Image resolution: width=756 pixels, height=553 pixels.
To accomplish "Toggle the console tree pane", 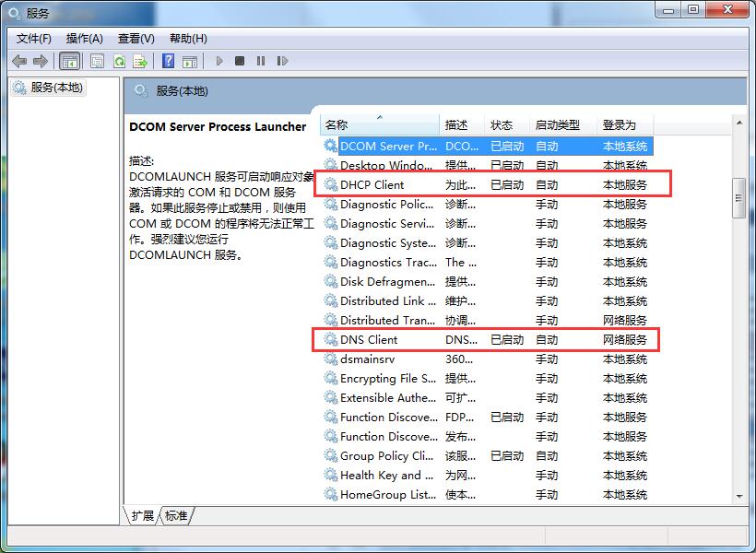I will pyautogui.click(x=70, y=61).
